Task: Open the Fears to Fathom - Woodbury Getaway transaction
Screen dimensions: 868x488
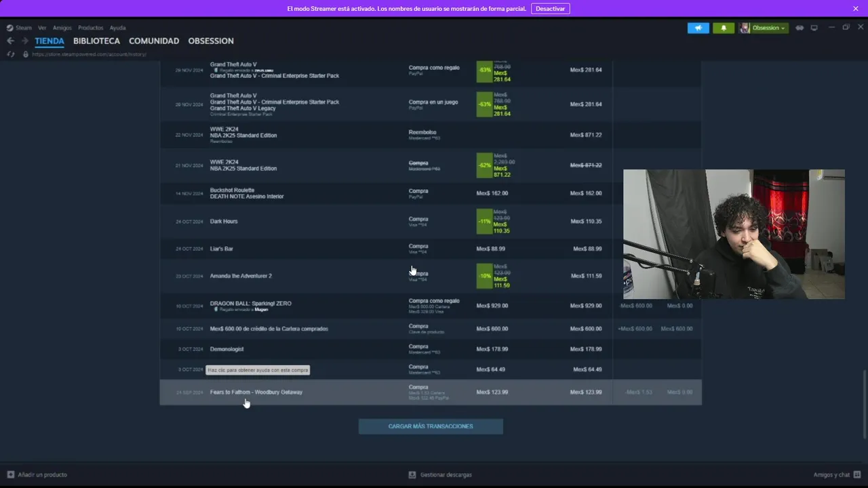Action: pos(431,392)
